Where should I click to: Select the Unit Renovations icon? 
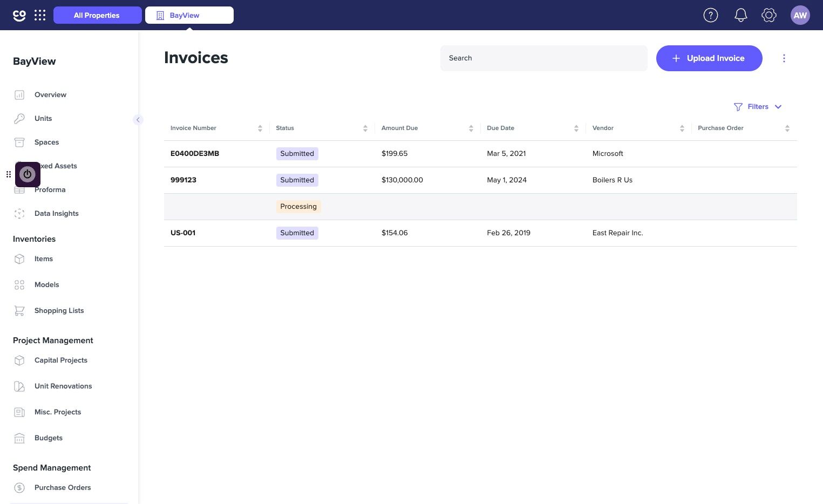pyautogui.click(x=19, y=386)
